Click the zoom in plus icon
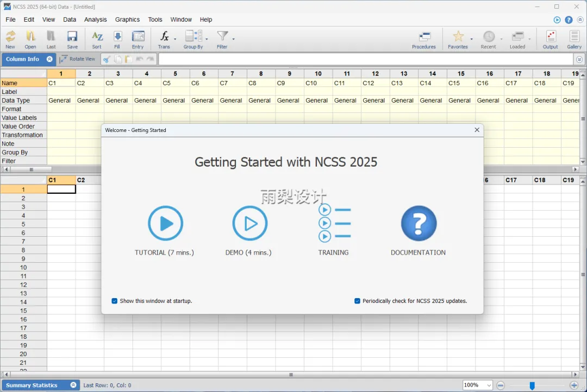587x392 pixels. [574, 385]
